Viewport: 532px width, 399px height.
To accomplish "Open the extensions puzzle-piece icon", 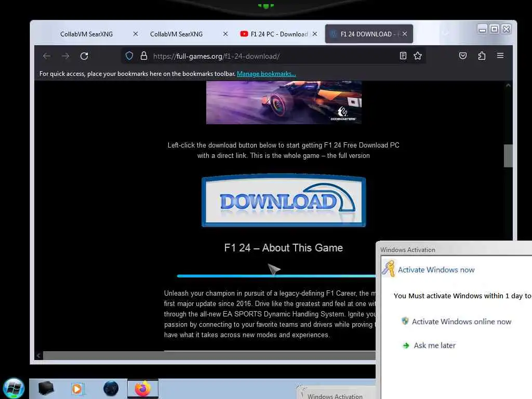I will click(482, 56).
